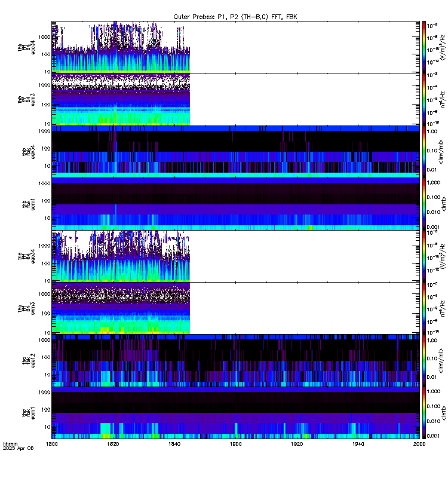The height and width of the screenshot is (478, 448).
Task: Click the <|nT|> unit label for thc fbk scm1
Action: [444, 413]
